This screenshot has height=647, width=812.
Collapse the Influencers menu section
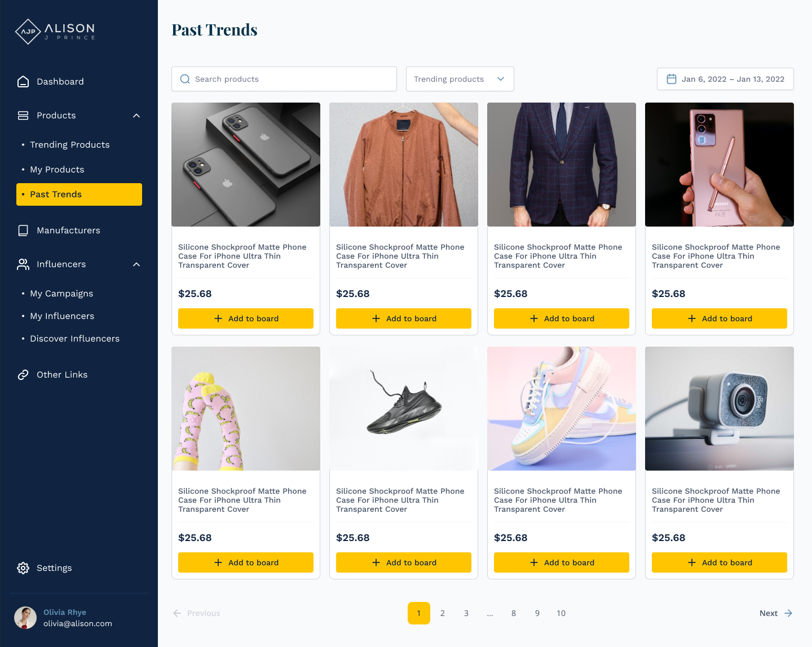click(136, 264)
